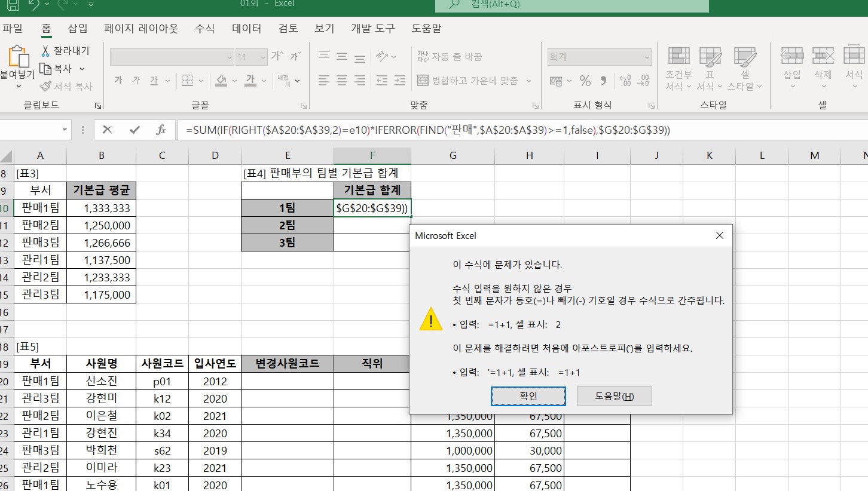Viewport: 868px width, 491px height.
Task: Click the percent style icon
Action: click(x=585, y=81)
